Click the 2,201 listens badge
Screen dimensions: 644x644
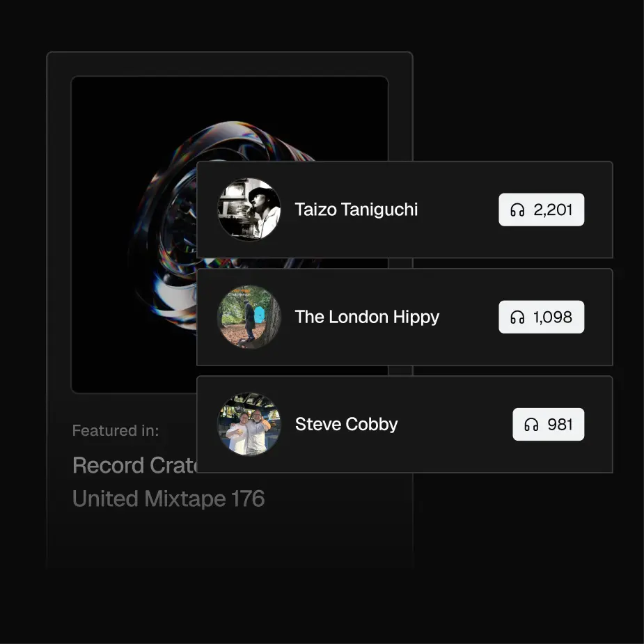point(542,210)
